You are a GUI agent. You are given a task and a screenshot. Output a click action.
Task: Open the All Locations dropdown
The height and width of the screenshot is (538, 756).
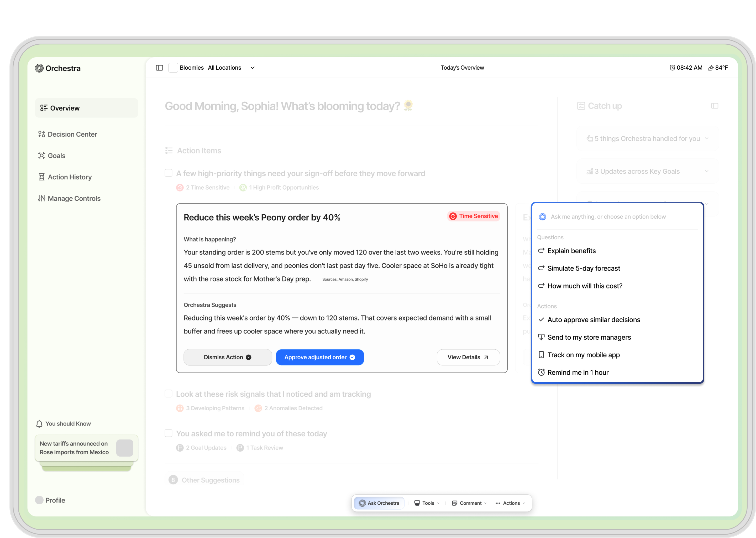click(252, 68)
